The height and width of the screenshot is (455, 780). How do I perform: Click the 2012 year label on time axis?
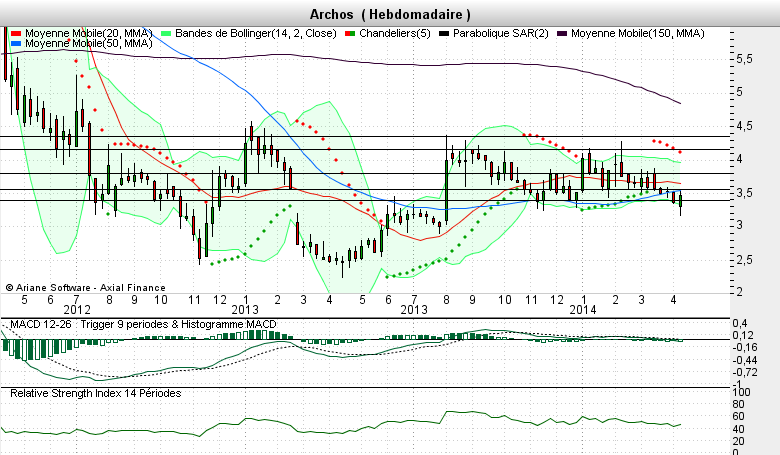pos(77,310)
